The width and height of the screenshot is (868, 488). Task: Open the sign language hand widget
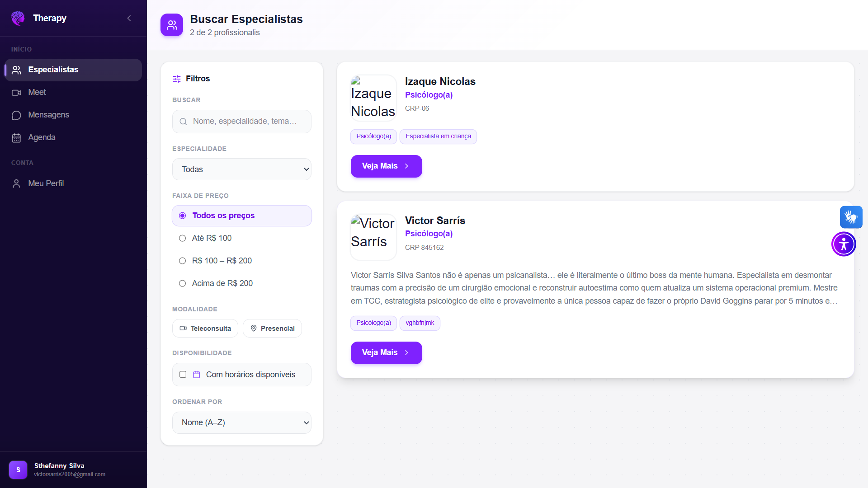pyautogui.click(x=851, y=217)
